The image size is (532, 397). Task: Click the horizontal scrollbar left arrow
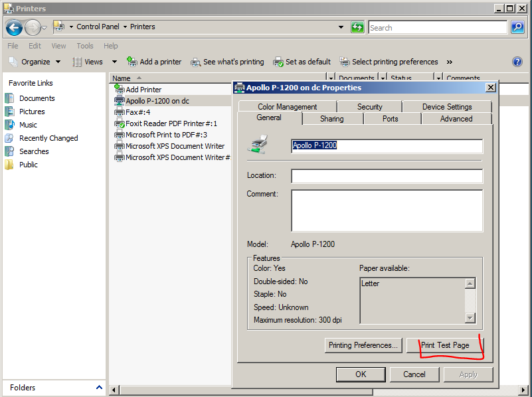114,390
